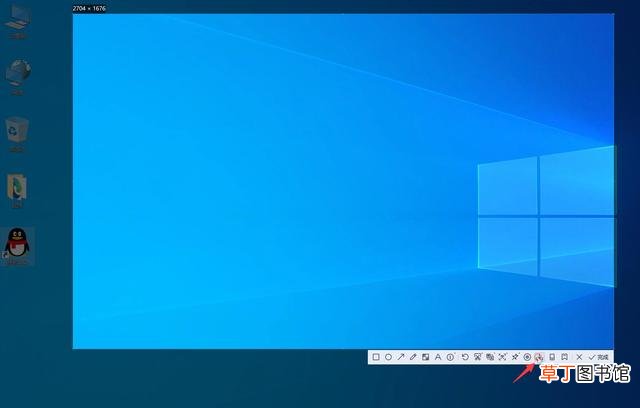
Task: Click the This PC desktop icon
Action: pos(17,24)
